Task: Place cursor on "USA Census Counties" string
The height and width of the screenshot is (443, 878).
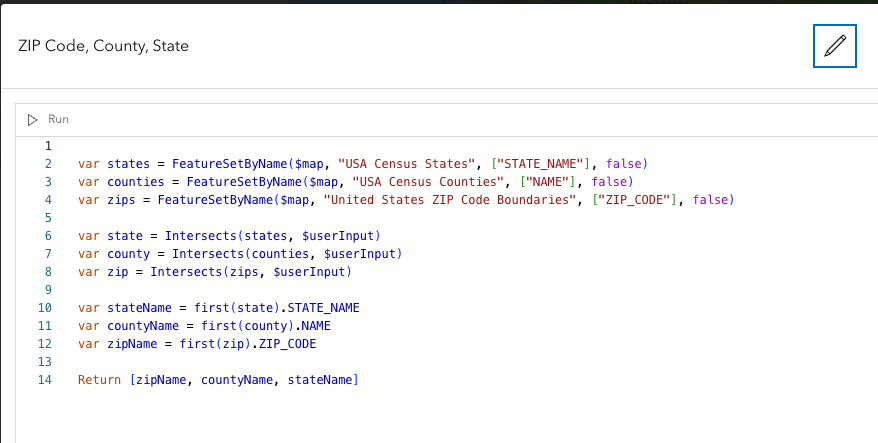Action: tap(428, 182)
